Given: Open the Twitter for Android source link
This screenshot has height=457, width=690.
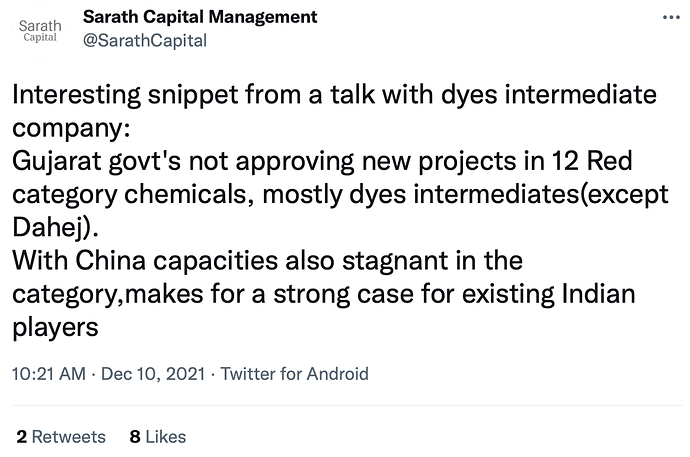Looking at the screenshot, I should (x=294, y=374).
